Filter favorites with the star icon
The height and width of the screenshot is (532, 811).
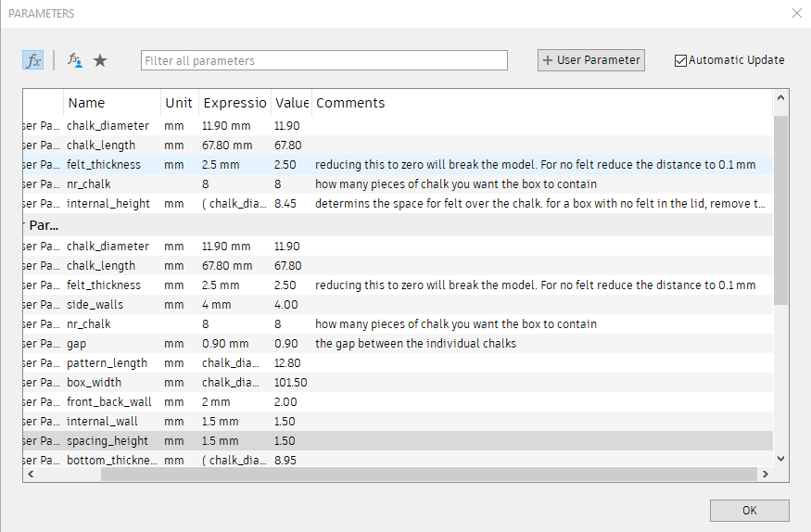click(x=100, y=60)
